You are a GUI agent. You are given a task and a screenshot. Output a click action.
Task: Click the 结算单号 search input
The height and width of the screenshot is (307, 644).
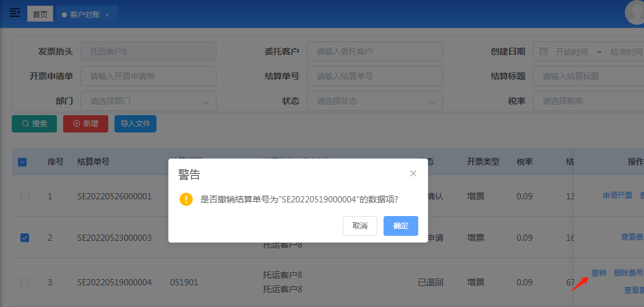[x=374, y=77]
